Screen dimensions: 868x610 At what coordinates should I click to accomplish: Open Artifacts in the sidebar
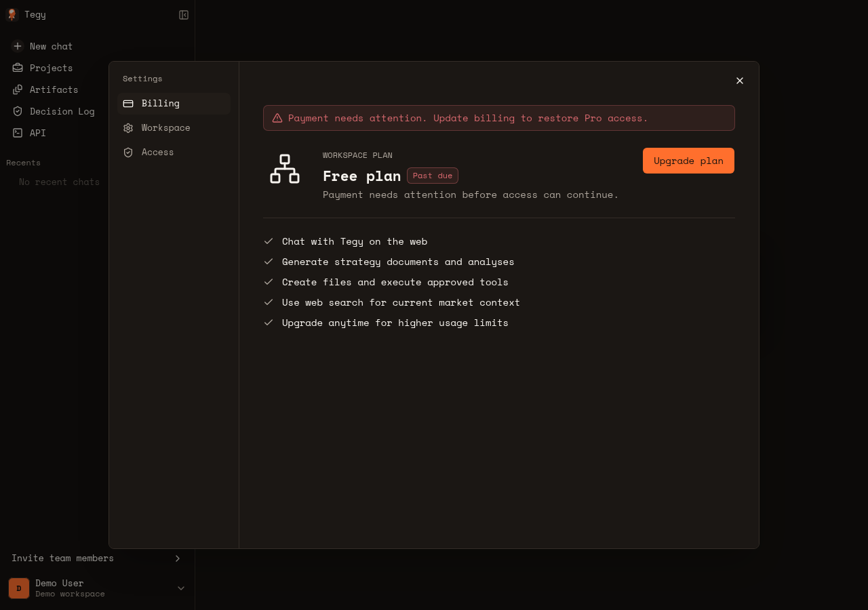97,89
